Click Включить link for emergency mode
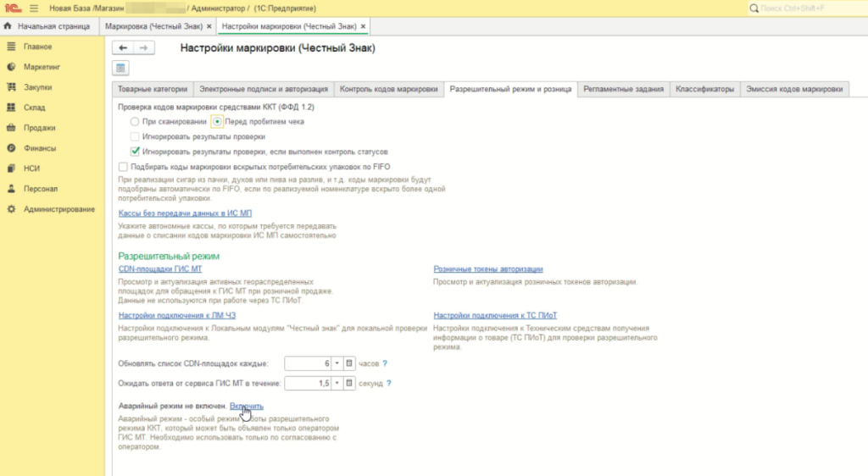Screen dimensions: 868x476 (x=247, y=406)
